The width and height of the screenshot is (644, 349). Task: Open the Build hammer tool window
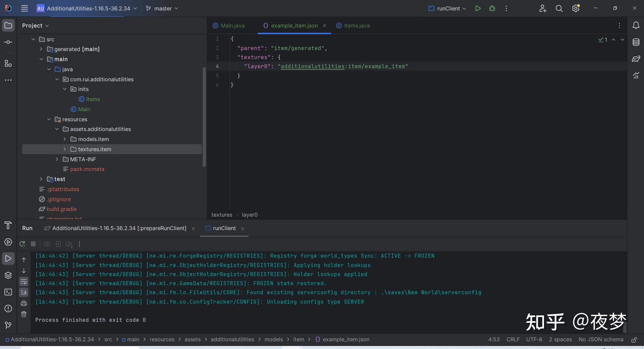tap(8, 225)
